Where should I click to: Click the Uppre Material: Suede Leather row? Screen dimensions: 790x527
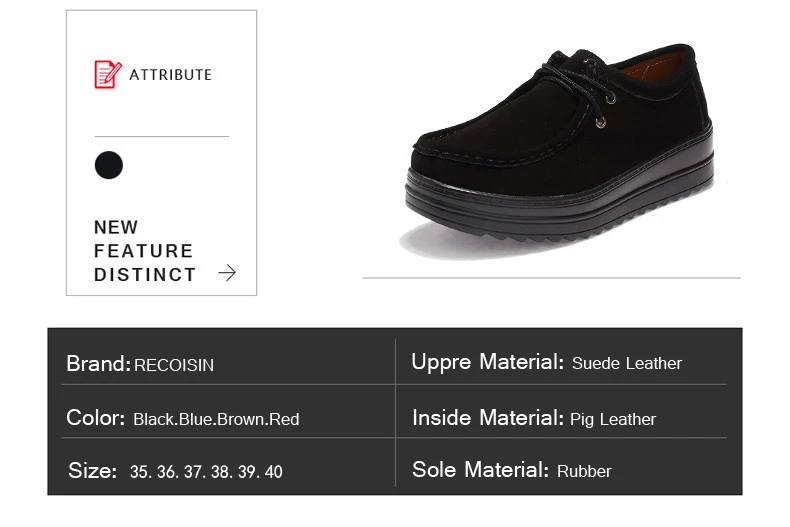click(562, 362)
